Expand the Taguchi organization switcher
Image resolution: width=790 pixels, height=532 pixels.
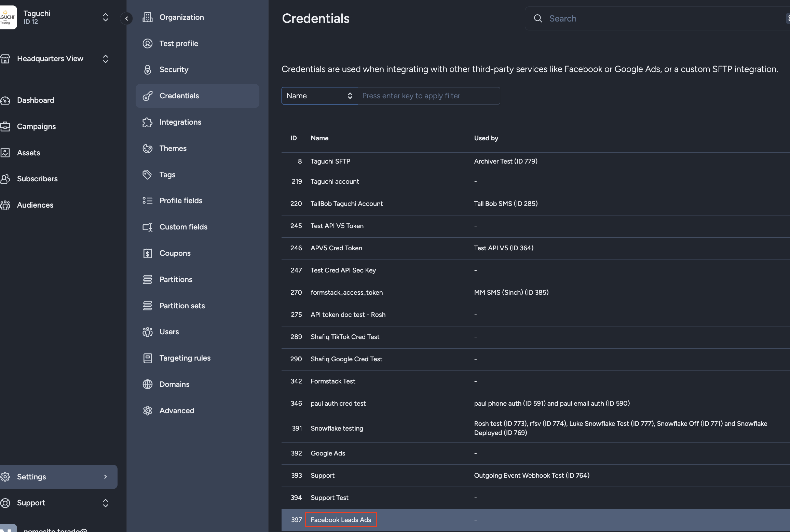pyautogui.click(x=105, y=17)
